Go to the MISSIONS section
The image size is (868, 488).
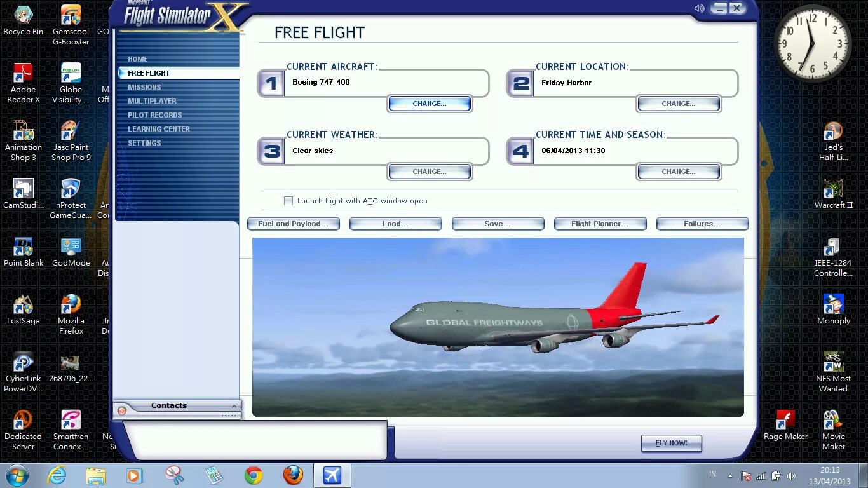point(144,87)
